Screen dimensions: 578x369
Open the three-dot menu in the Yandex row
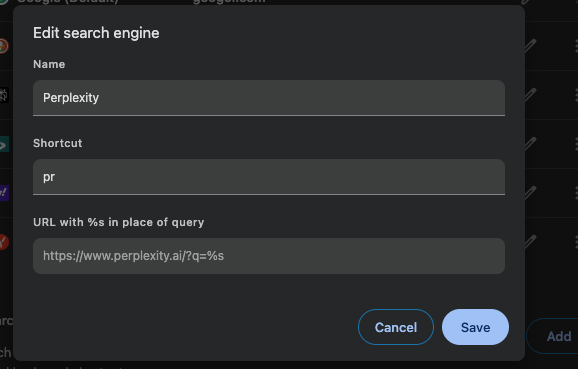click(x=576, y=241)
